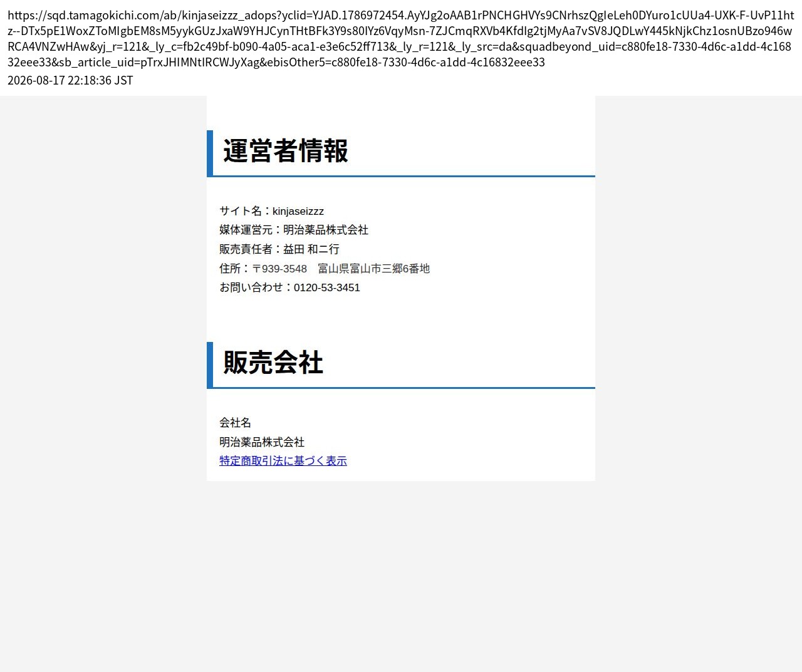
Task: Click the 運営者情報 heading
Action: [x=286, y=151]
